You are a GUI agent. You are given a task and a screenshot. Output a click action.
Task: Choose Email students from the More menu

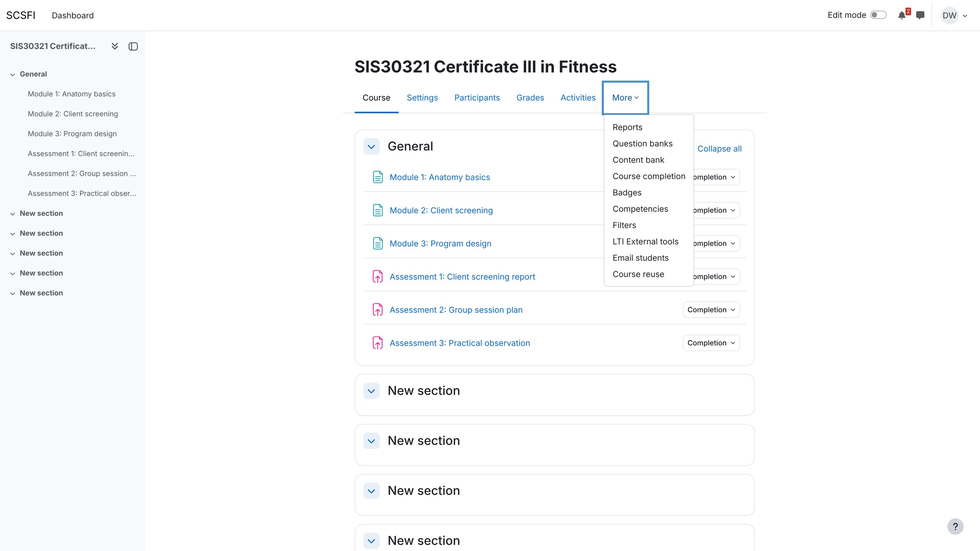(640, 258)
